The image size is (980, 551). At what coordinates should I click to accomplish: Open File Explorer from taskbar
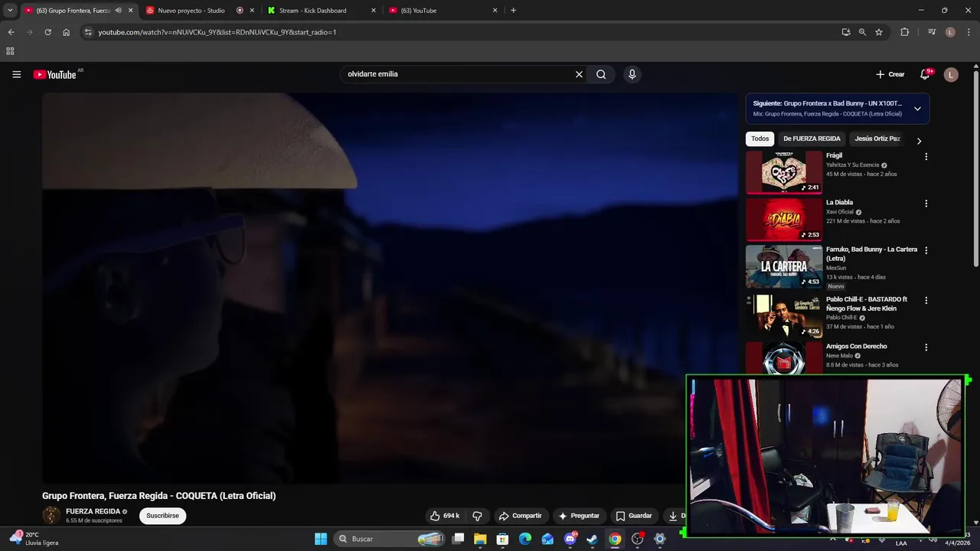(480, 539)
